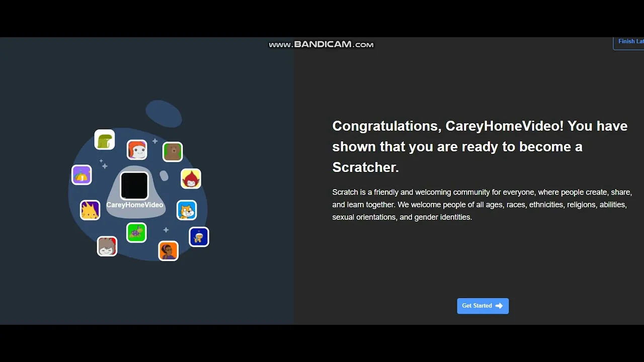Select the orange Scratch Cat avatar

(187, 210)
